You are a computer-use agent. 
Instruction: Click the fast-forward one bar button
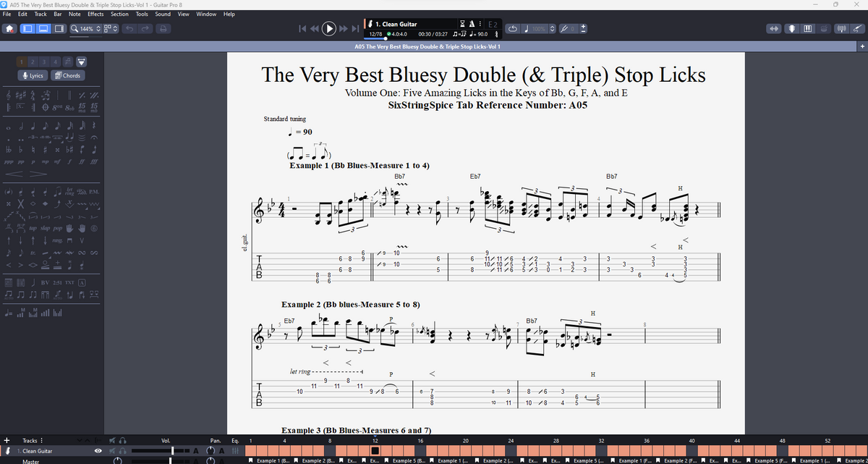pyautogui.click(x=343, y=29)
